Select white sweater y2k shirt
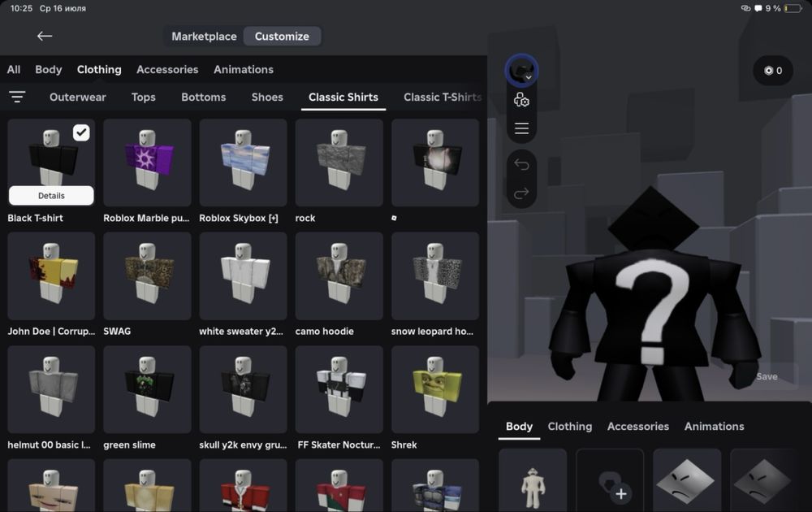The height and width of the screenshot is (512, 812). [x=243, y=276]
